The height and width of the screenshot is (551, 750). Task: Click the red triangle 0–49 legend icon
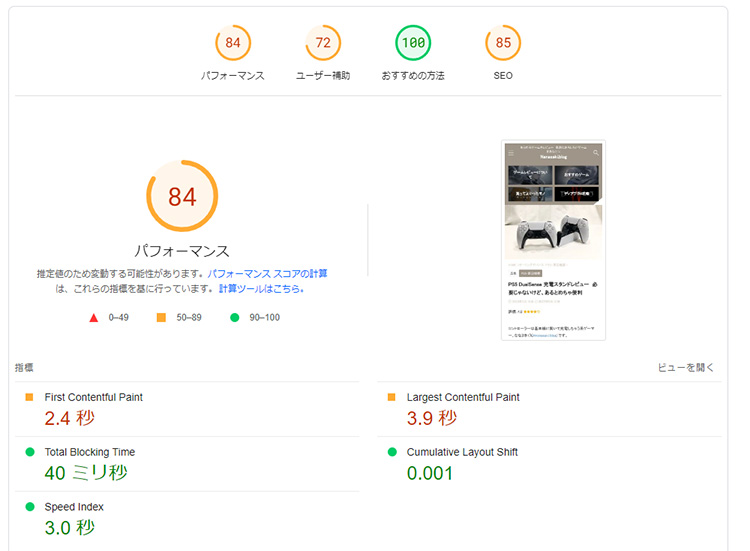pyautogui.click(x=94, y=318)
